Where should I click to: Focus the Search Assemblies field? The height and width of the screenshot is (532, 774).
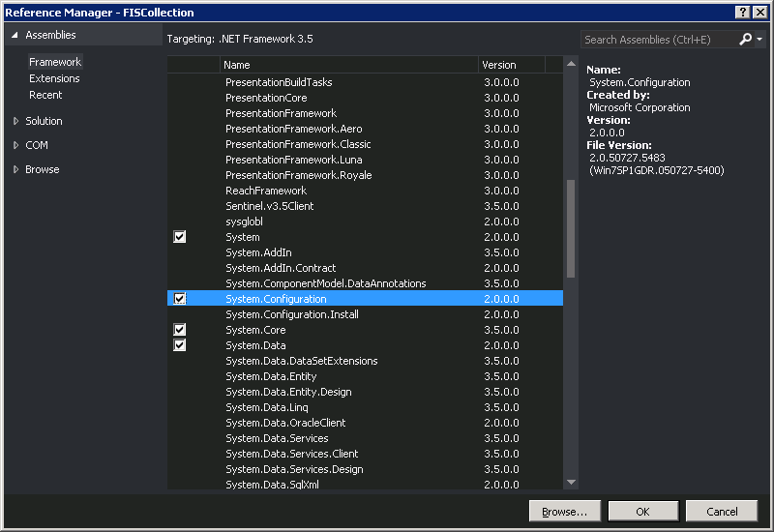point(659,40)
